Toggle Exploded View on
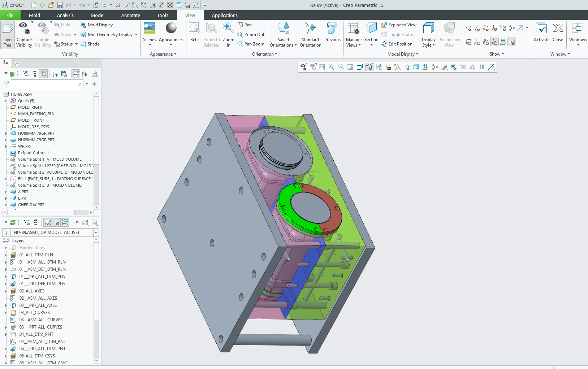 [x=399, y=25]
